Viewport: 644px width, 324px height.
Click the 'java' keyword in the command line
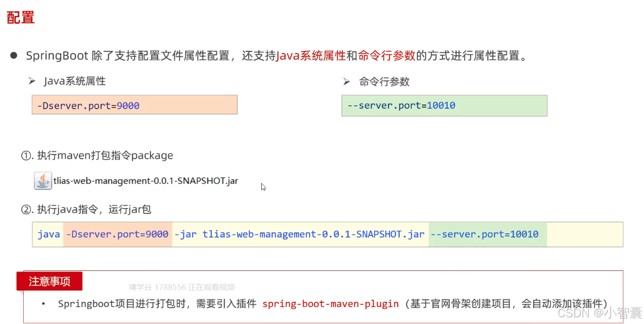[49, 234]
